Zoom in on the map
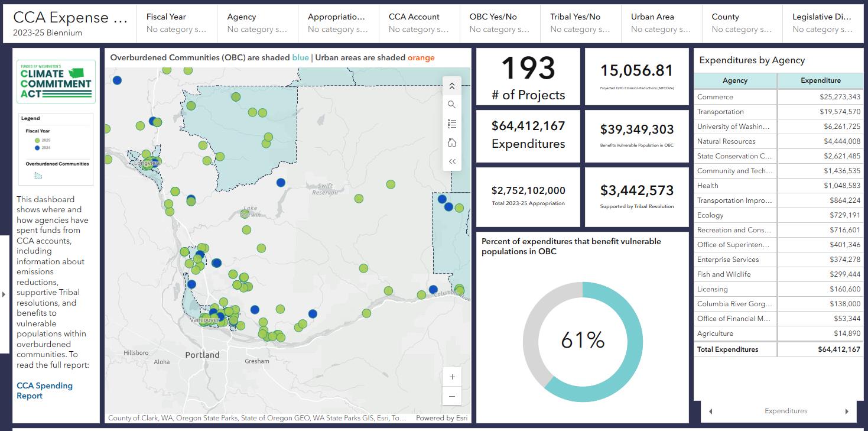The height and width of the screenshot is (431, 868). (x=452, y=377)
